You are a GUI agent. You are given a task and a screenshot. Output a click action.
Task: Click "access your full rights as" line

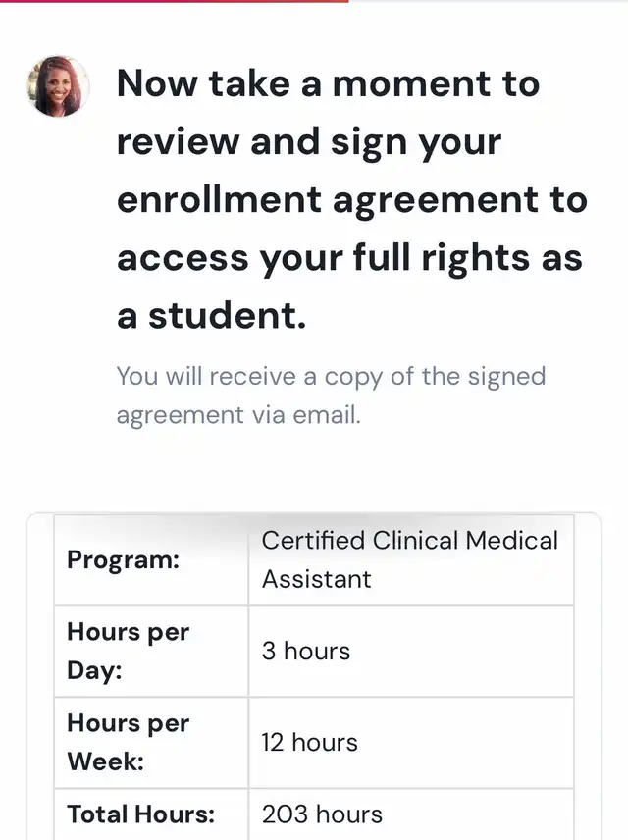(x=349, y=258)
